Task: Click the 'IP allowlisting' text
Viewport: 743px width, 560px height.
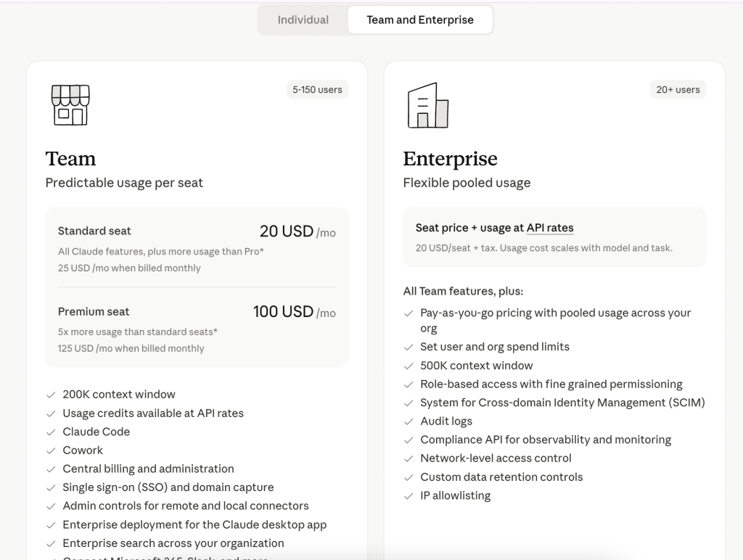Action: tap(456, 495)
